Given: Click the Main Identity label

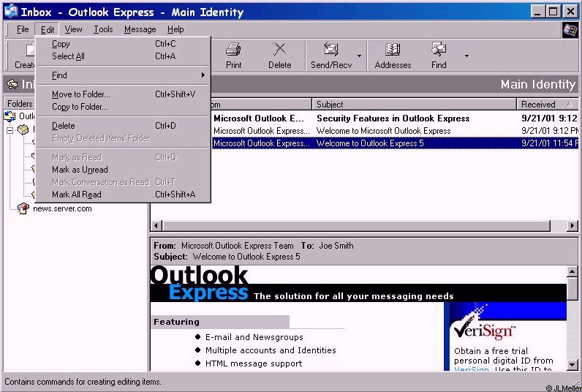Looking at the screenshot, I should click(538, 85).
